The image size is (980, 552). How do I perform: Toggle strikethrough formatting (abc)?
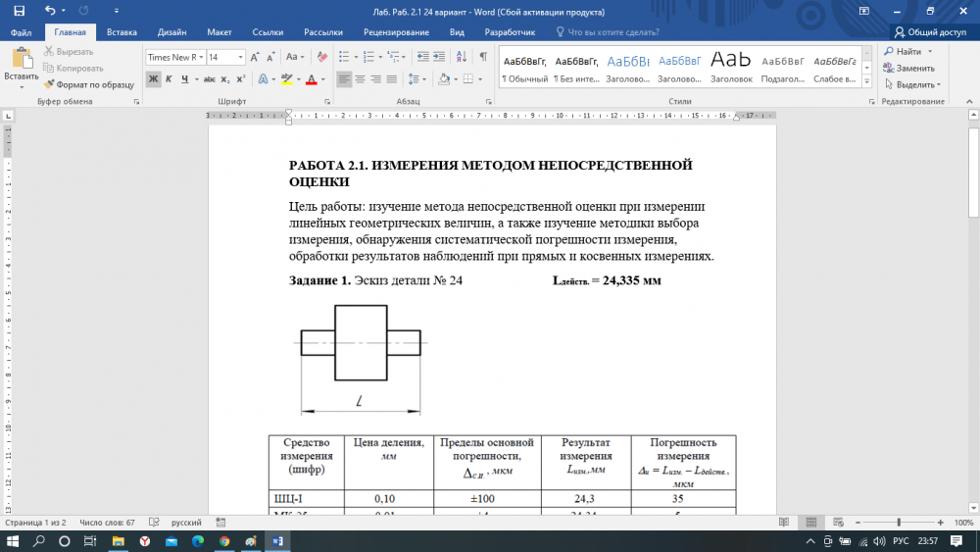(x=210, y=78)
